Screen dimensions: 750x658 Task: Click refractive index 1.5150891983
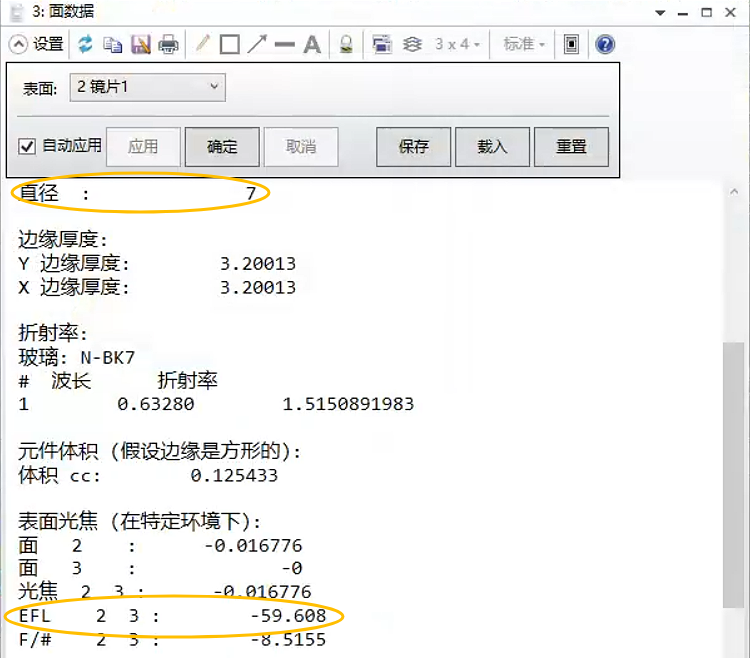pyautogui.click(x=348, y=405)
